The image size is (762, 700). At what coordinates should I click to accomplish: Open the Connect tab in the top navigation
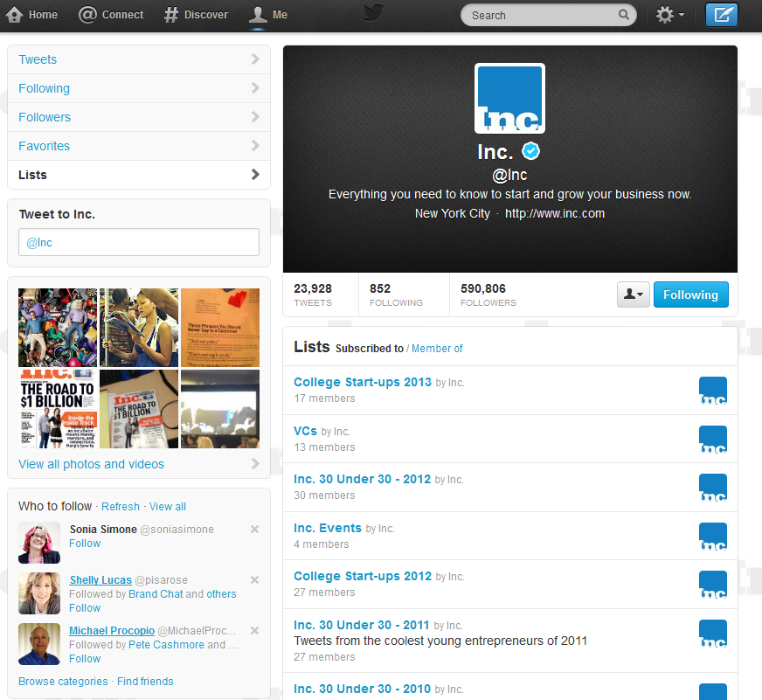pos(111,15)
